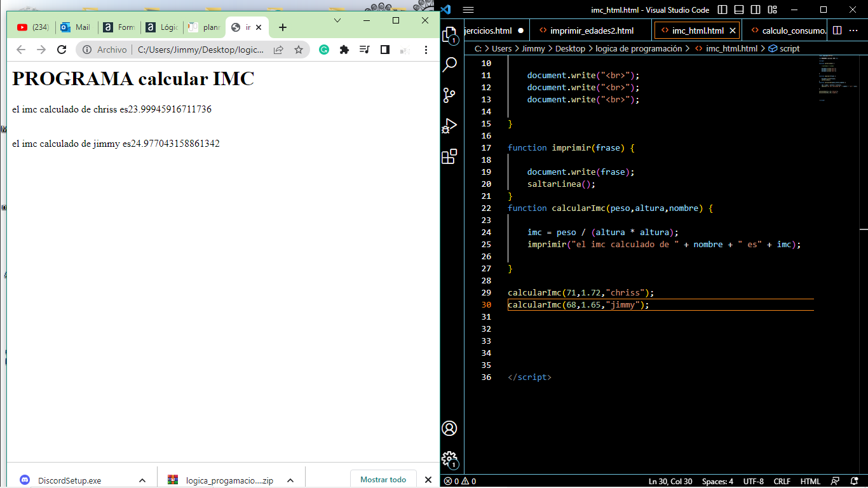The width and height of the screenshot is (868, 488).
Task: Click the calcularImc(71,1.72,"chriss") line
Action: 581,293
